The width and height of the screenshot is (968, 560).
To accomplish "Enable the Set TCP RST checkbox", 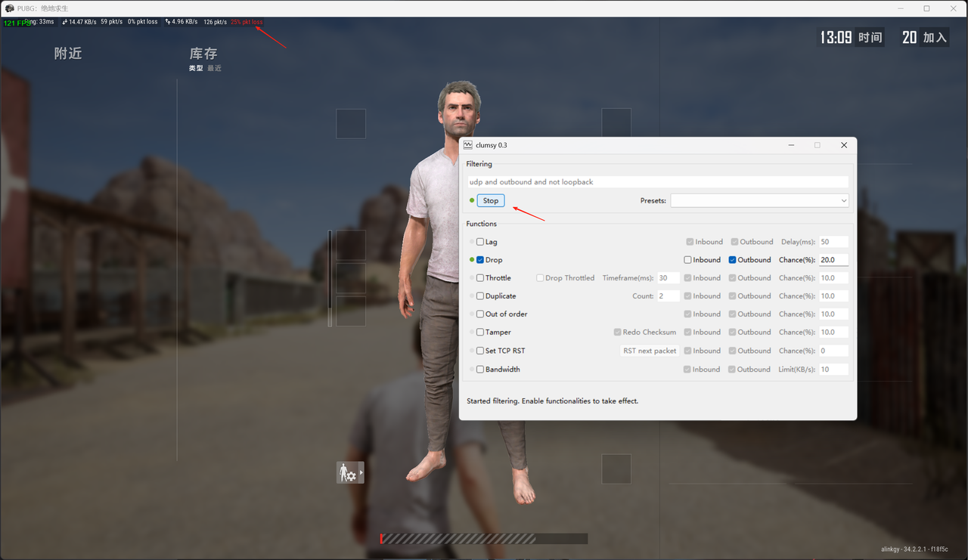I will pyautogui.click(x=480, y=351).
